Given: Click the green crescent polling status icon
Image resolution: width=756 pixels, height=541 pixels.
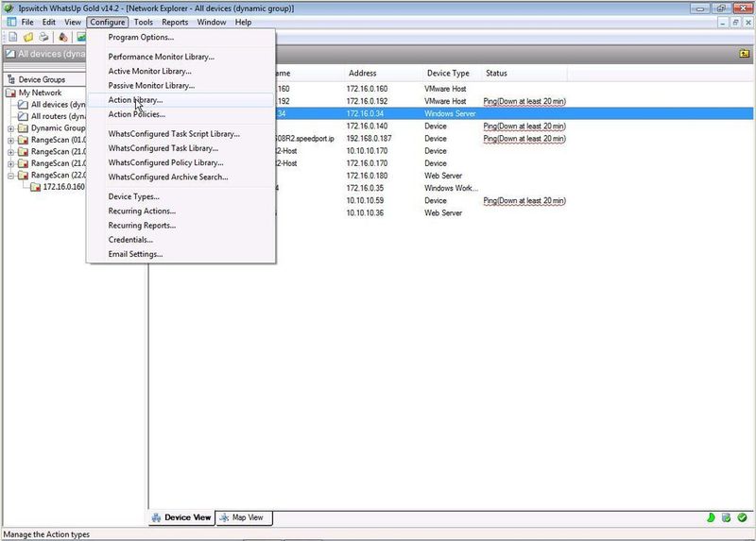Looking at the screenshot, I should 711,518.
